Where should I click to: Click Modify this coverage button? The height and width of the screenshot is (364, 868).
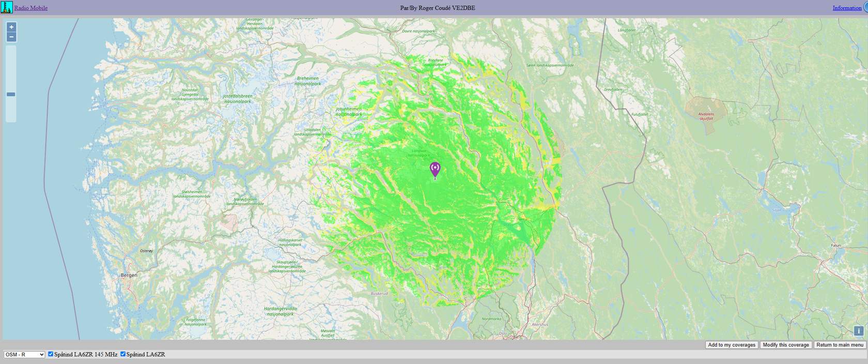click(785, 345)
